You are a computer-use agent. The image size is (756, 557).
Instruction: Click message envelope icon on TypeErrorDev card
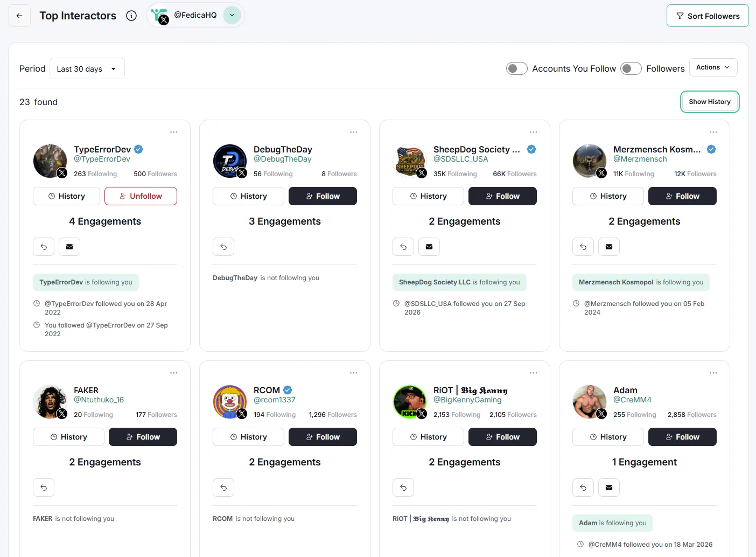coord(69,247)
